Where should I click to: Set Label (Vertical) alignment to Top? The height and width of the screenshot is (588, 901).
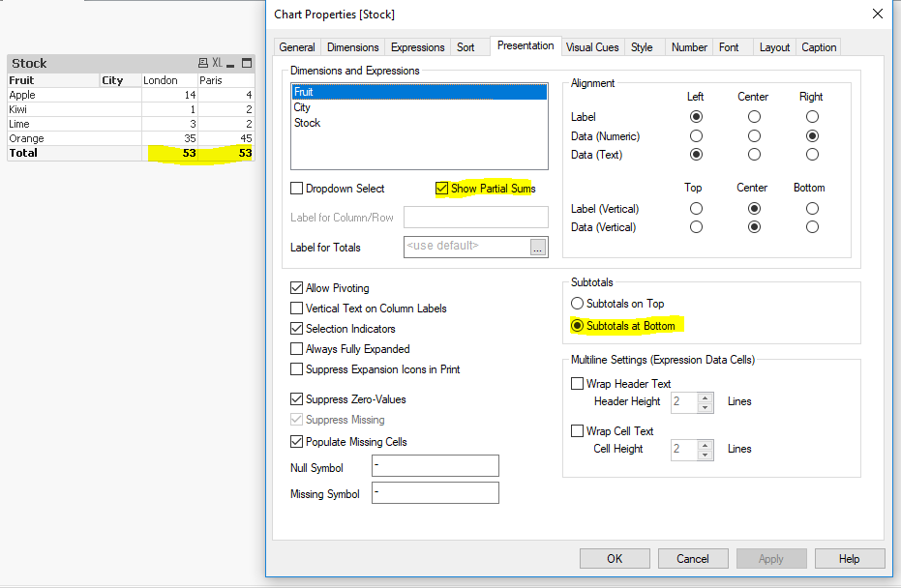[x=696, y=209]
